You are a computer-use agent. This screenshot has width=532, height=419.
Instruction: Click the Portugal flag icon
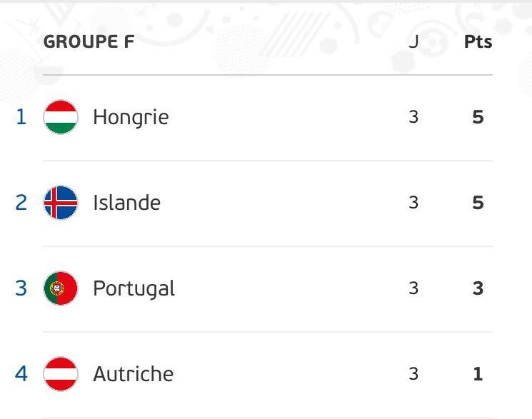[61, 288]
